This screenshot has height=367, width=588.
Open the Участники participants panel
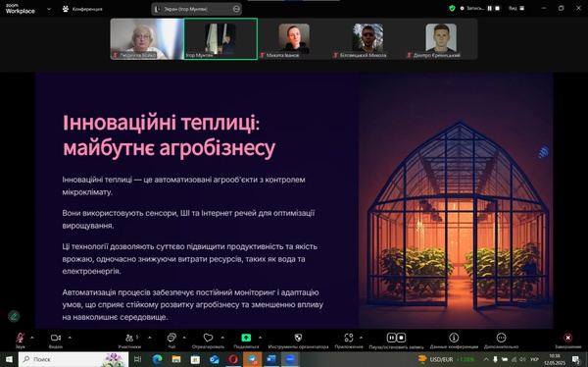(129, 338)
